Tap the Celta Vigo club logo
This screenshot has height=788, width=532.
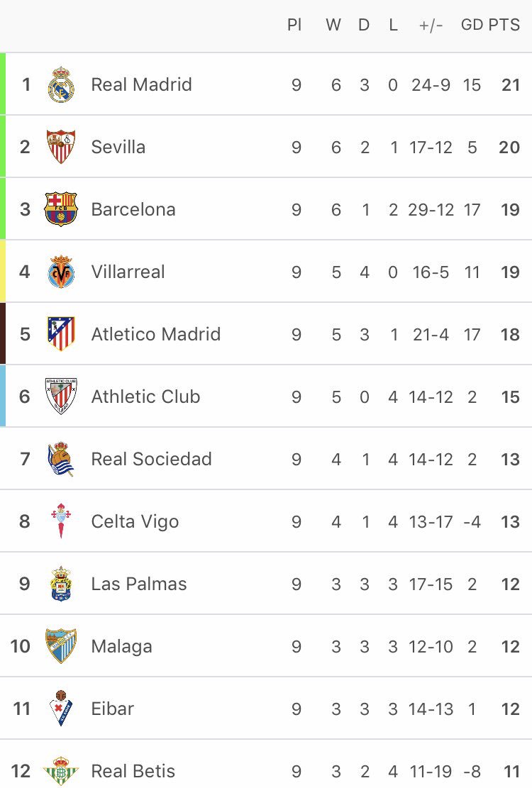tap(61, 521)
